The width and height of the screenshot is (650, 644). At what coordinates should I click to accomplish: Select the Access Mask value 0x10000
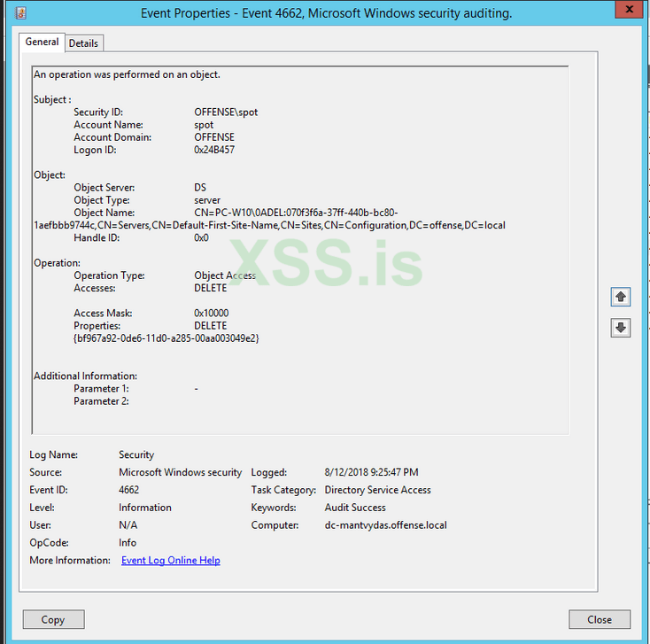coord(212,313)
